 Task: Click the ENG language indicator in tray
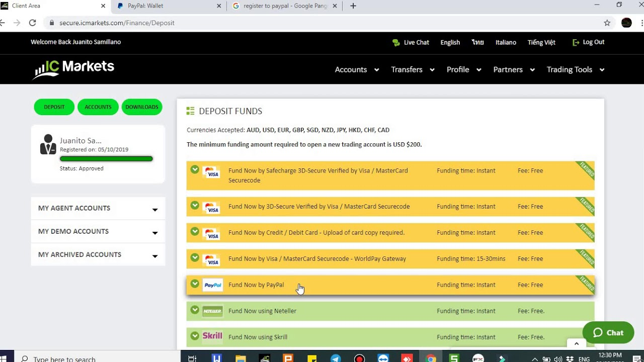pyautogui.click(x=584, y=359)
